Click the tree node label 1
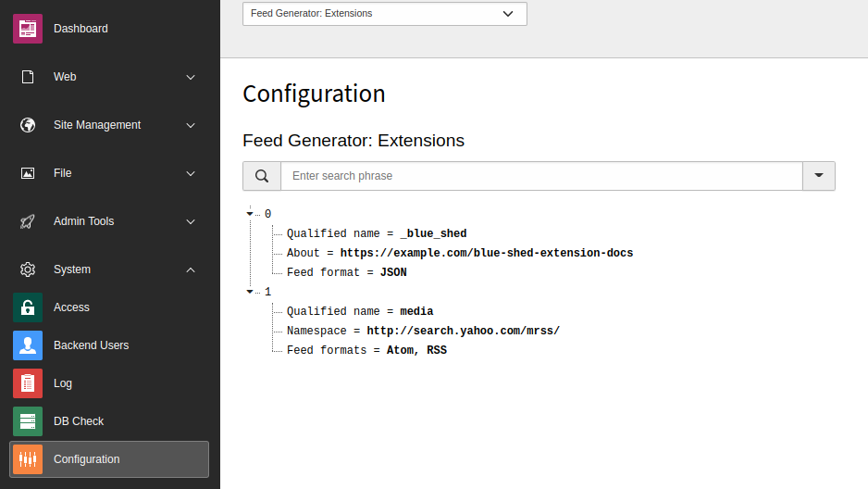The image size is (868, 489). [268, 292]
